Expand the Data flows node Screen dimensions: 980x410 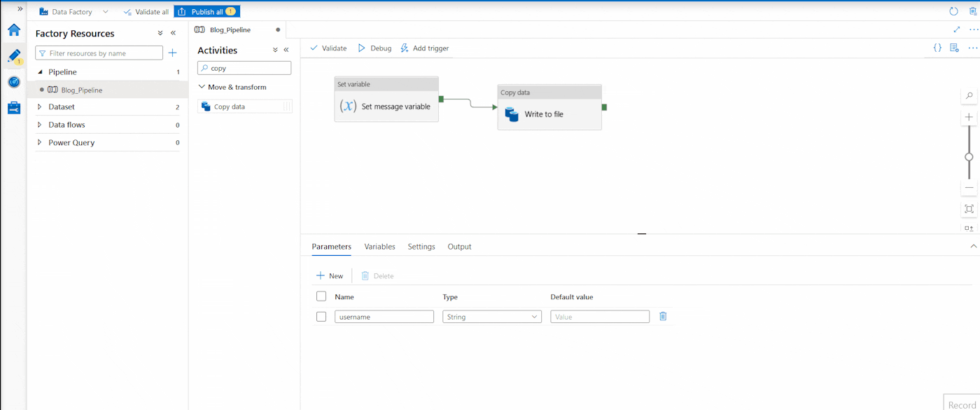40,125
